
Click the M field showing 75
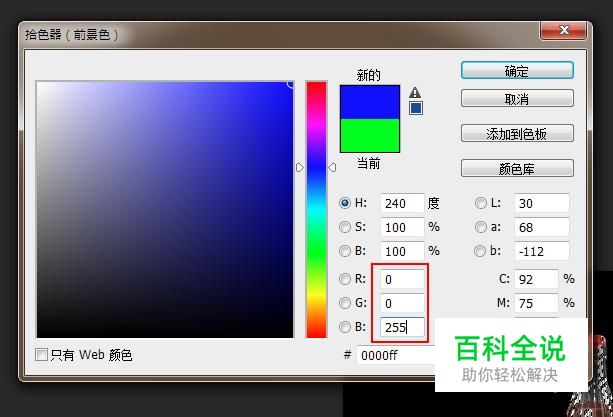coord(536,303)
